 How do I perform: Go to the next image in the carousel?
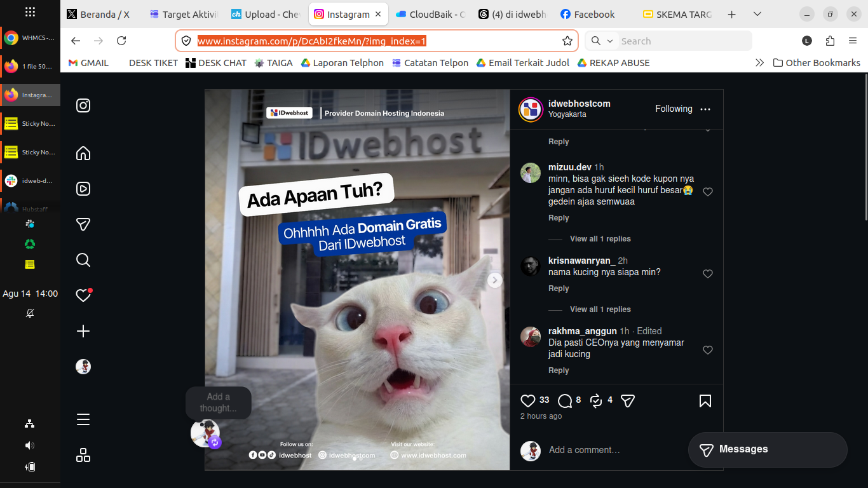495,280
